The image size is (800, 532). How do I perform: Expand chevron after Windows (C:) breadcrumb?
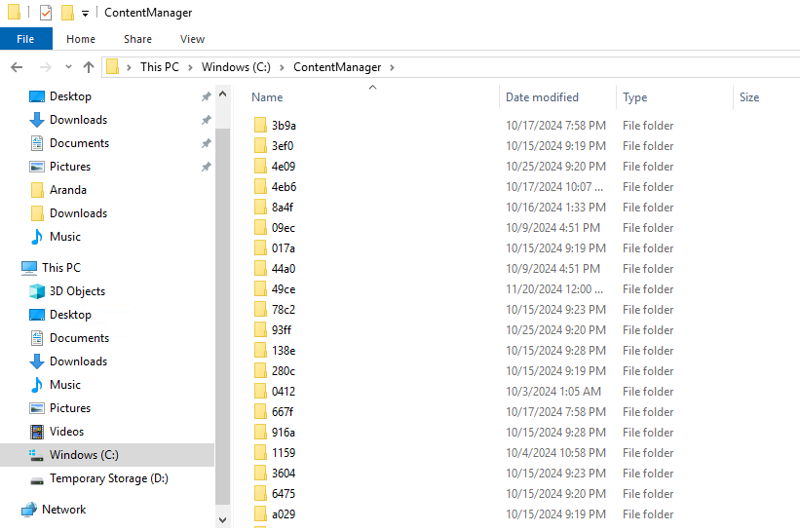click(282, 67)
